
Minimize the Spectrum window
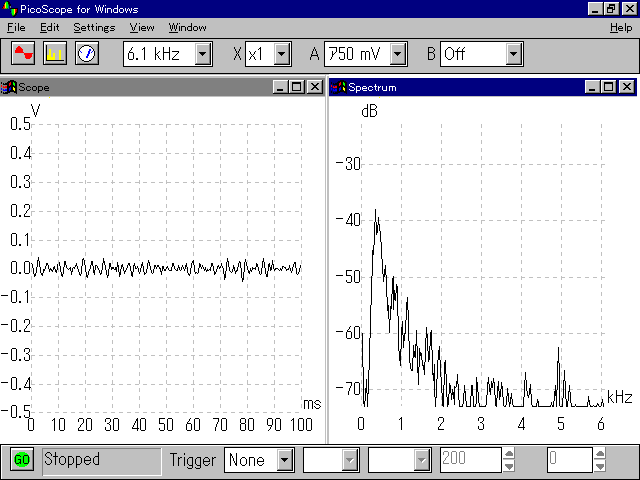pyautogui.click(x=592, y=87)
